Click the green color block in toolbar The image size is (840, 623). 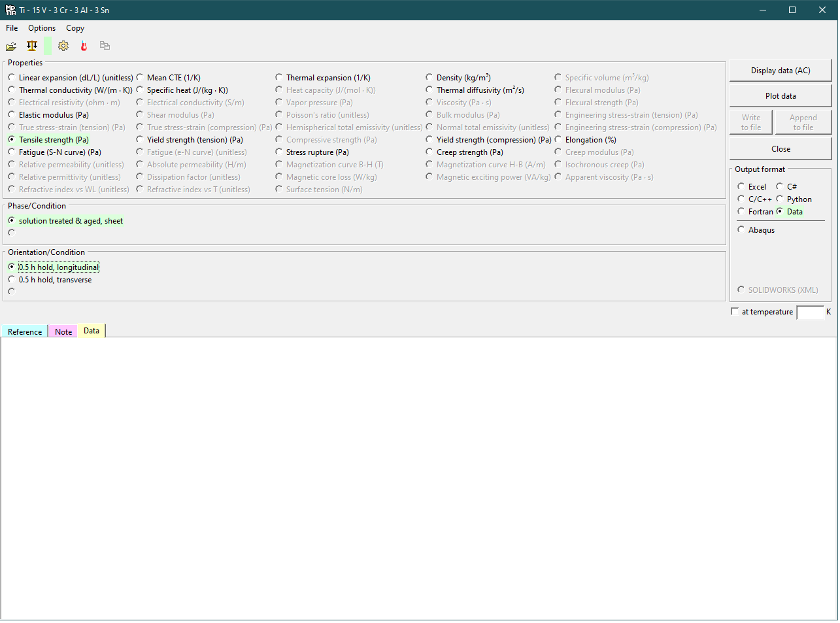[48, 46]
